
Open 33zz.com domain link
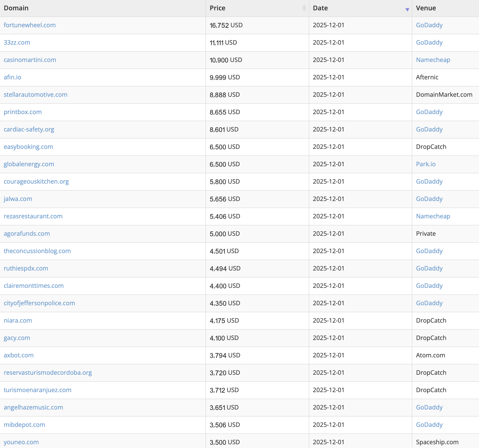17,42
